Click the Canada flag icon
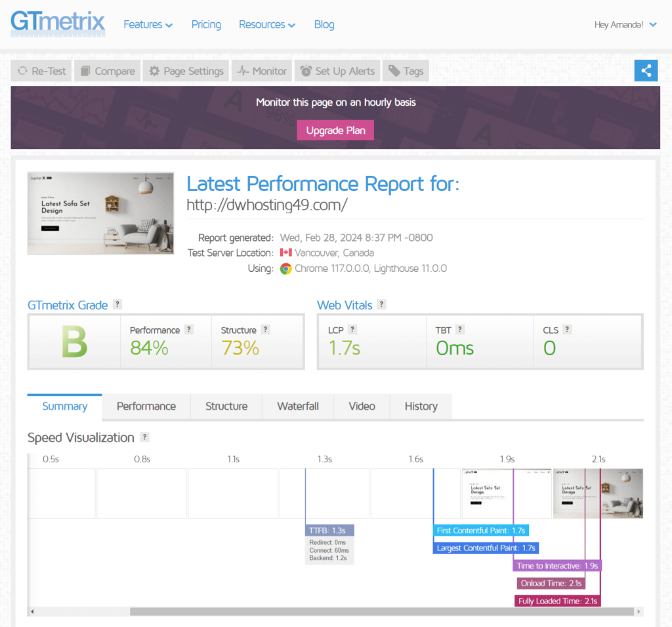 coord(286,253)
